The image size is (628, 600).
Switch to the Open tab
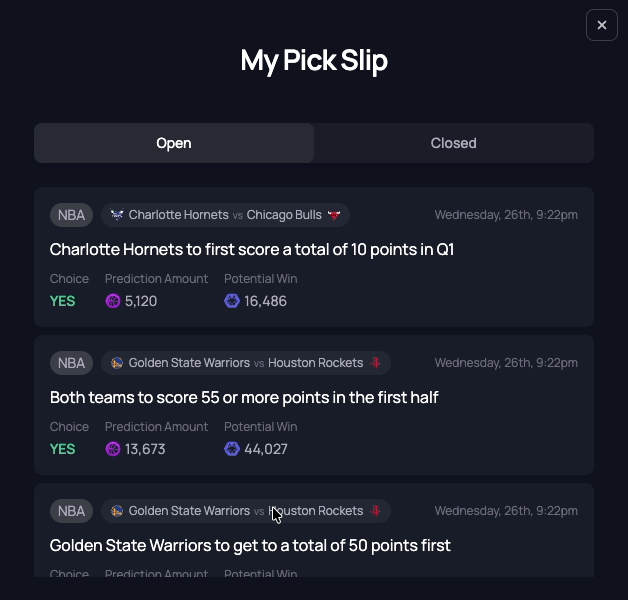pos(174,143)
